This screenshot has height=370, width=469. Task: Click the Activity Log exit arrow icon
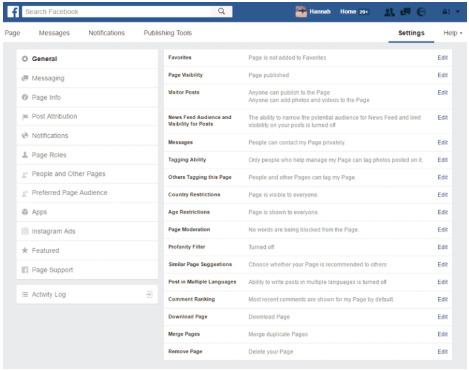point(149,294)
